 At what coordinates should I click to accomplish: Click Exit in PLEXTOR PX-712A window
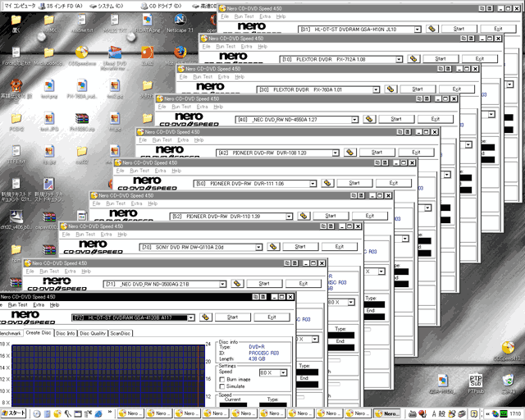coord(479,59)
